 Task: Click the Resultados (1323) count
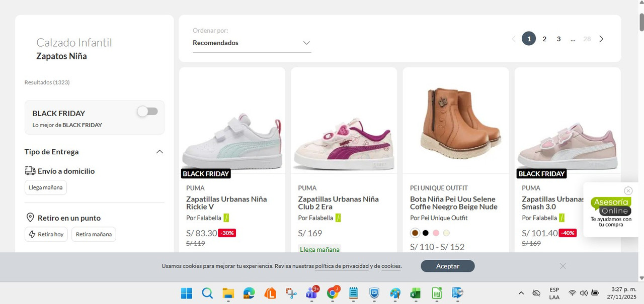pyautogui.click(x=47, y=82)
